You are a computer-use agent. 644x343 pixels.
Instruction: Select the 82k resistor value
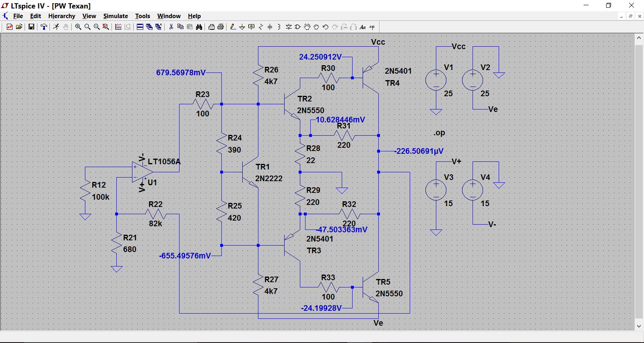tap(155, 223)
